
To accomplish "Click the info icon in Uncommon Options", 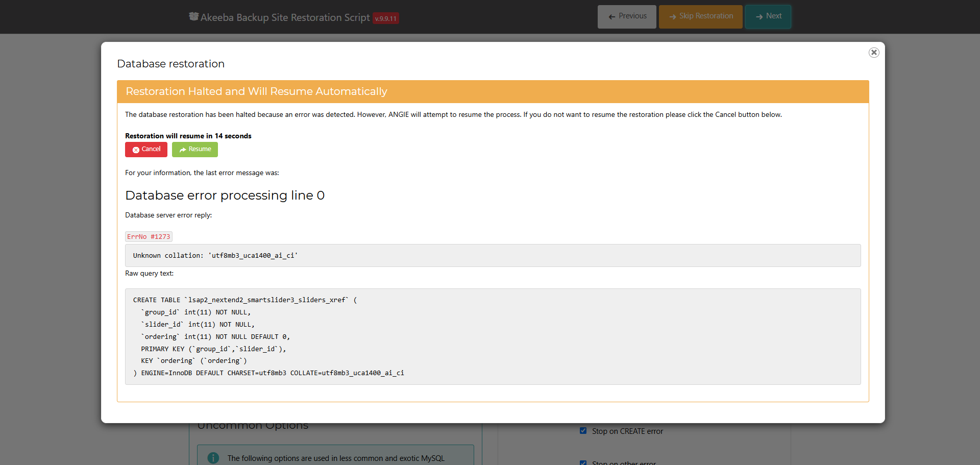I will 213,458.
